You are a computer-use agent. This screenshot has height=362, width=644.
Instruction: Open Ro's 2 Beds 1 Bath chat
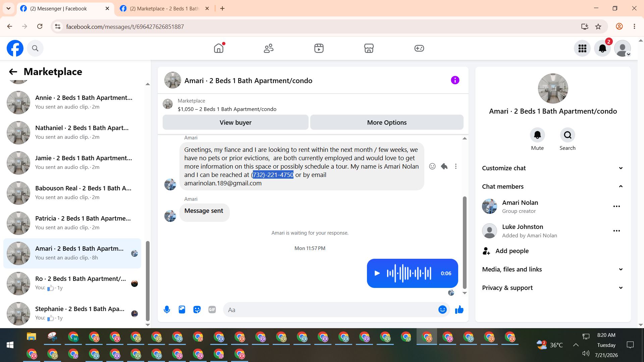tap(72, 283)
